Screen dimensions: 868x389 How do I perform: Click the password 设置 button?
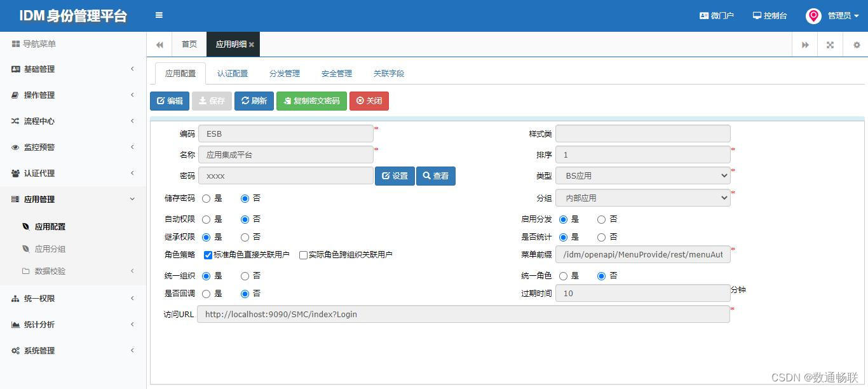[395, 176]
